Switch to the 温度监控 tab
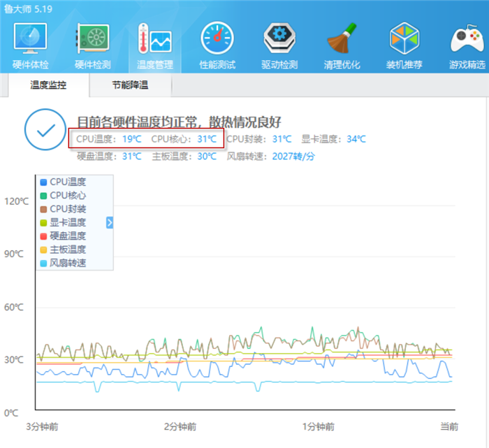This screenshot has height=448, width=489. pyautogui.click(x=48, y=85)
